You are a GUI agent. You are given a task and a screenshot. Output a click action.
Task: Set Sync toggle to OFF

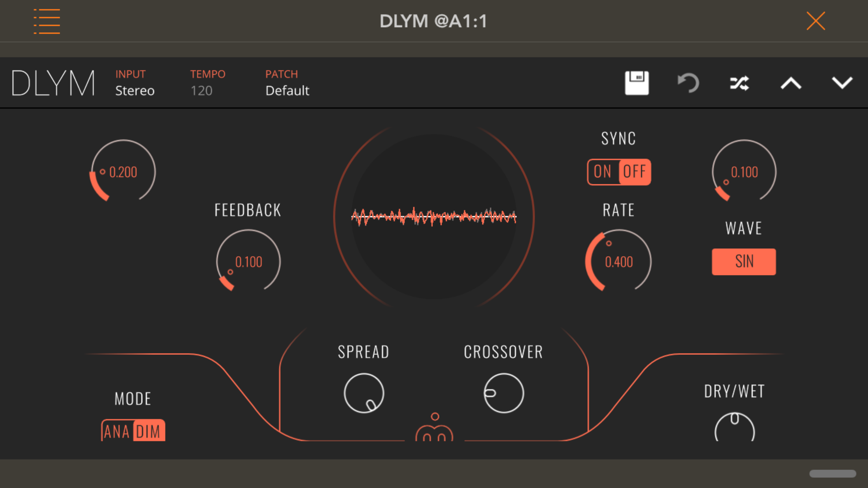[634, 172]
